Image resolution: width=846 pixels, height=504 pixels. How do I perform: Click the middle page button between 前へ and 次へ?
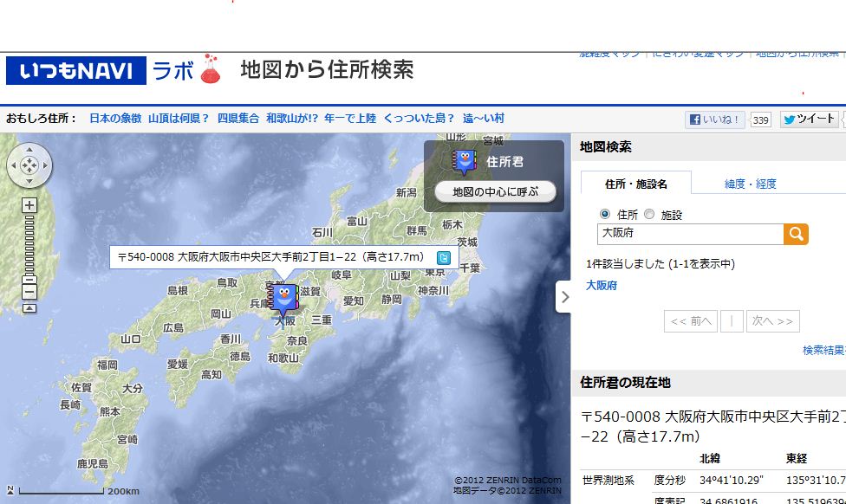pos(732,321)
